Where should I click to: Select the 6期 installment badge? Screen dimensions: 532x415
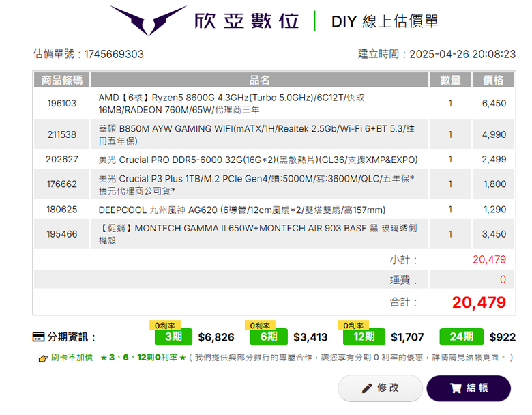269,337
